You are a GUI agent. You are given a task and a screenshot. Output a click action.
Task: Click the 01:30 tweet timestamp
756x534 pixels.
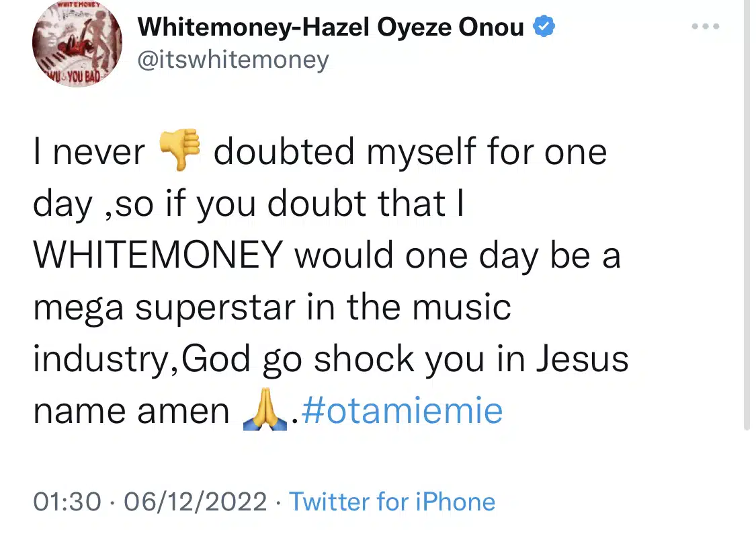[67, 502]
